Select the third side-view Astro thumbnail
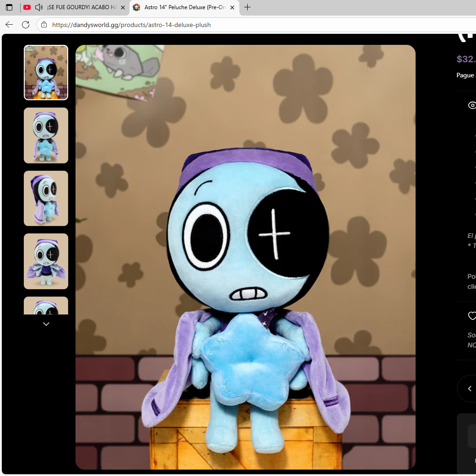Image resolution: width=476 pixels, height=476 pixels. pyautogui.click(x=46, y=198)
